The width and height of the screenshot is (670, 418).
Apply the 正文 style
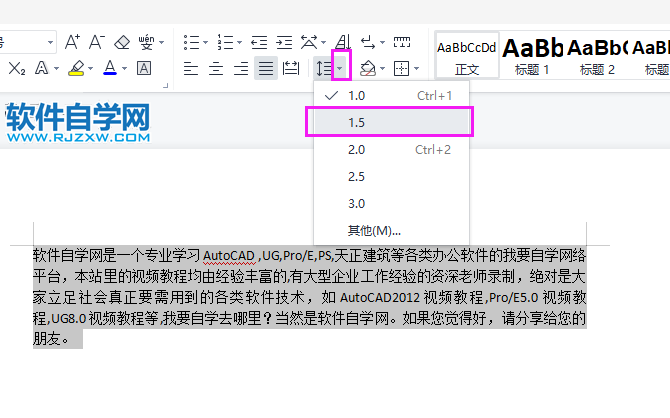467,56
